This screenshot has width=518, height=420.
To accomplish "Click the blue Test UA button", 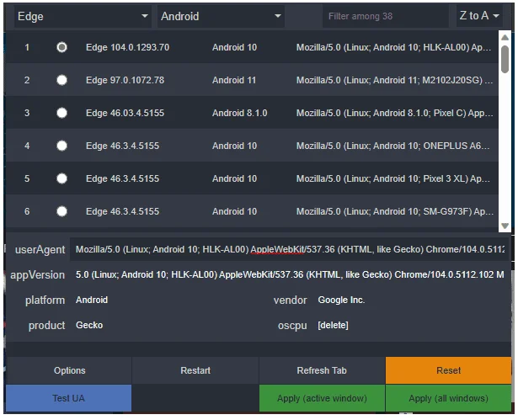I will click(x=69, y=398).
